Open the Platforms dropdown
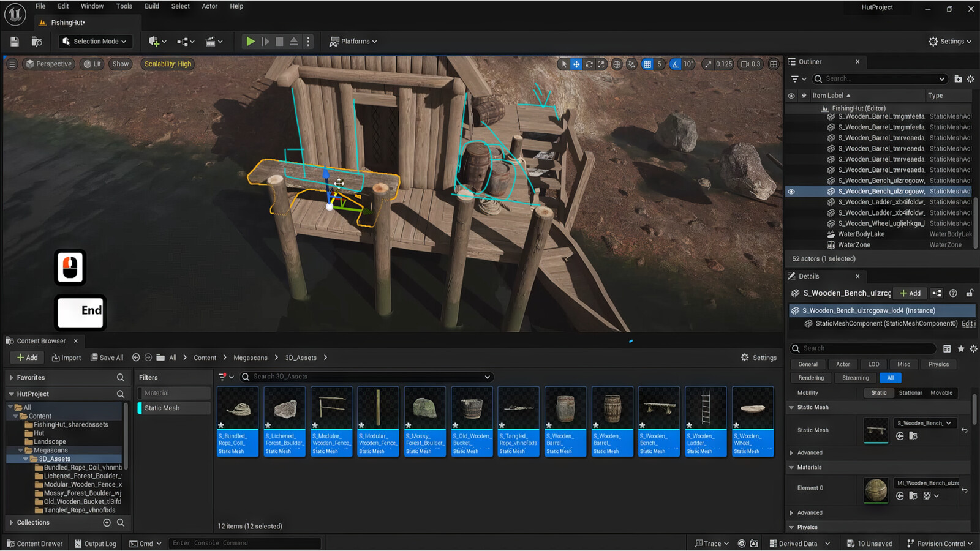The width and height of the screenshot is (980, 551). tap(353, 41)
